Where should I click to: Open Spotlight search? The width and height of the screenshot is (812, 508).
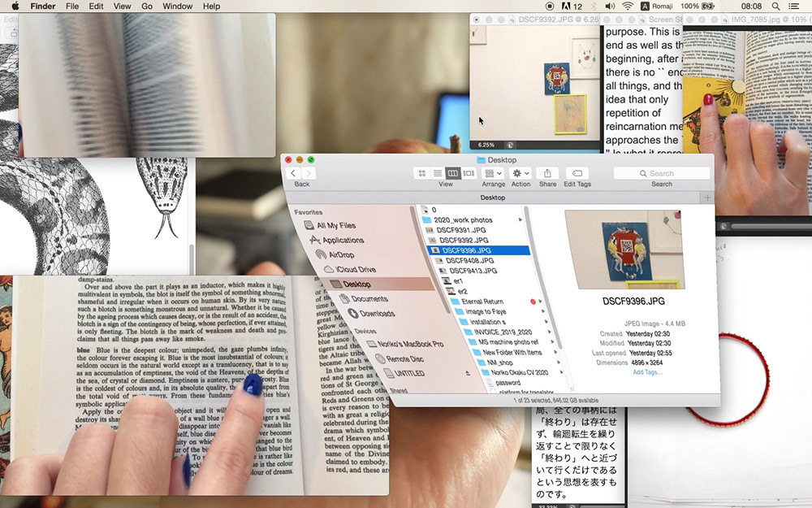775,7
